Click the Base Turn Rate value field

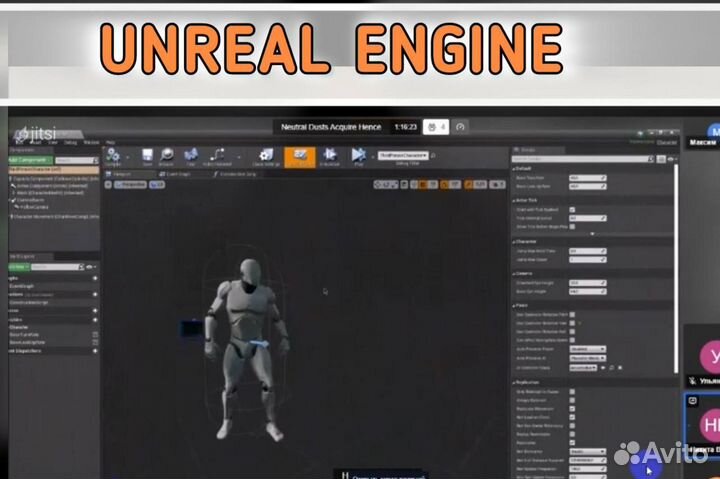[x=588, y=178]
